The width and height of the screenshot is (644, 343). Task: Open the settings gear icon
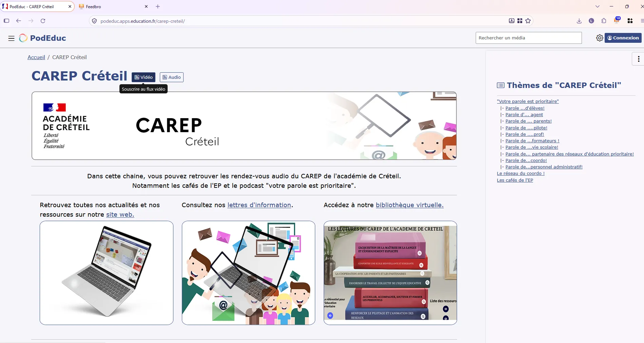600,38
